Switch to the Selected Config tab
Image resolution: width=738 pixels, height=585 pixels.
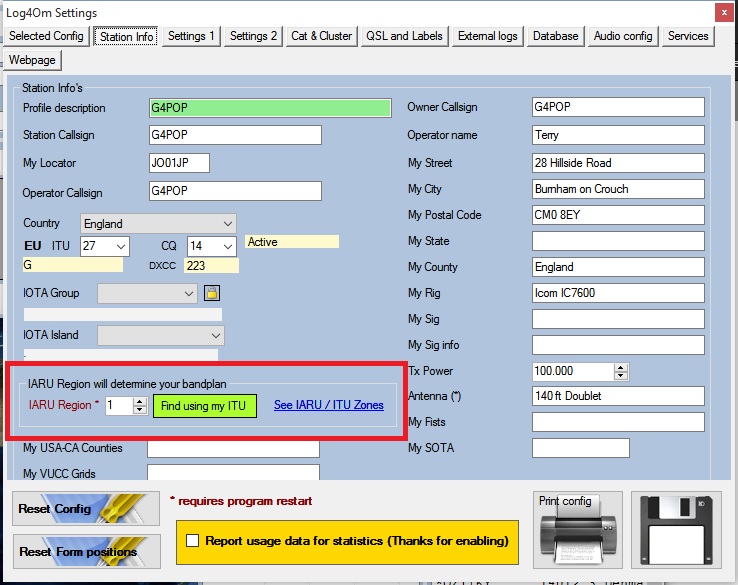pyautogui.click(x=46, y=36)
